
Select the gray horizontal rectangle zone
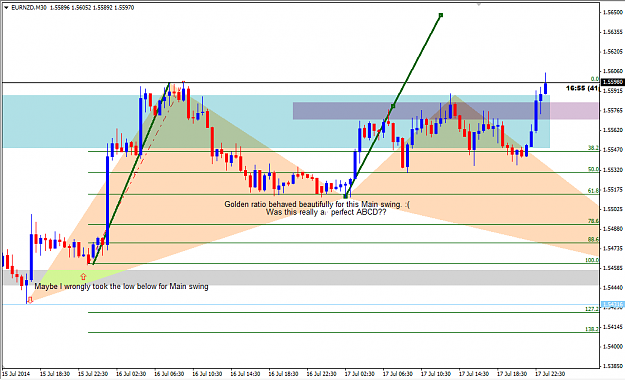click(301, 278)
